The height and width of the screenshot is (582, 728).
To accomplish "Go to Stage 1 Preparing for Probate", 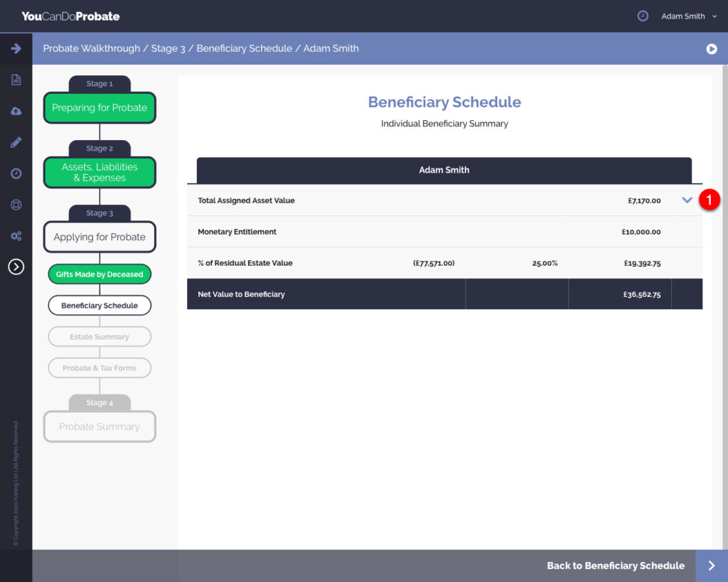I will pos(100,108).
